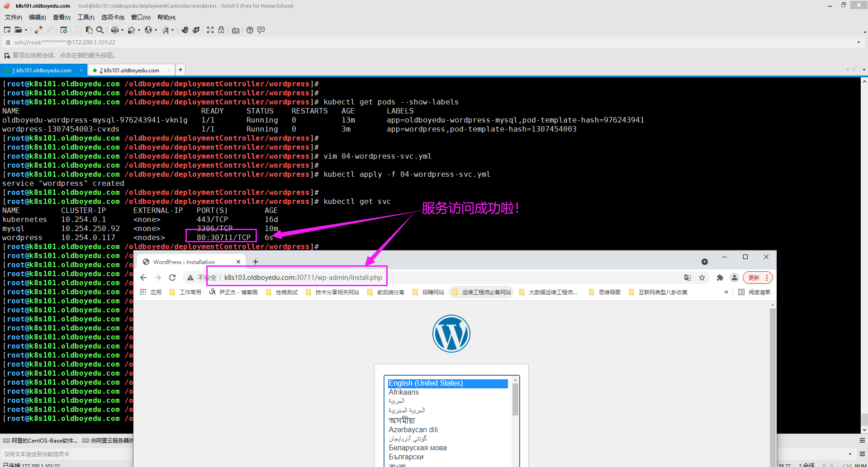Expand the font settings dropdown arrow
This screenshot has width=868, height=467.
point(173,30)
